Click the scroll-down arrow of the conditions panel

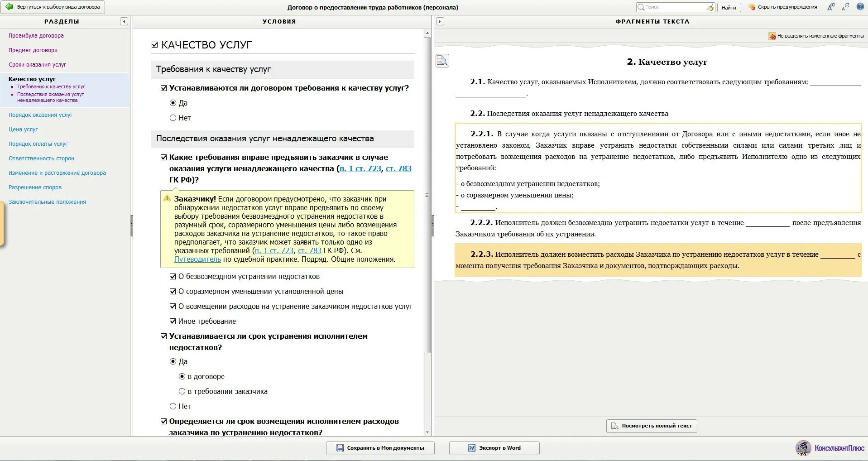(x=427, y=432)
